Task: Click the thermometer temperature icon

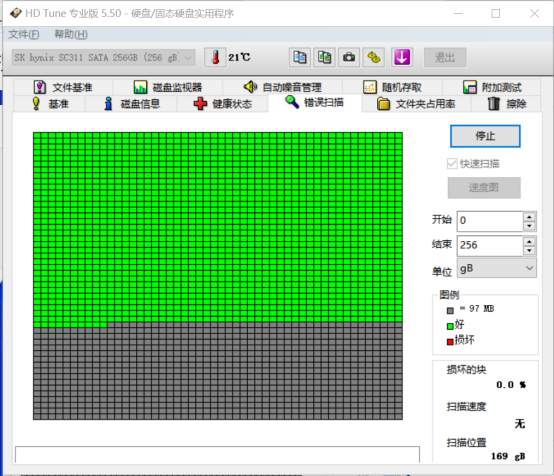Action: 215,57
